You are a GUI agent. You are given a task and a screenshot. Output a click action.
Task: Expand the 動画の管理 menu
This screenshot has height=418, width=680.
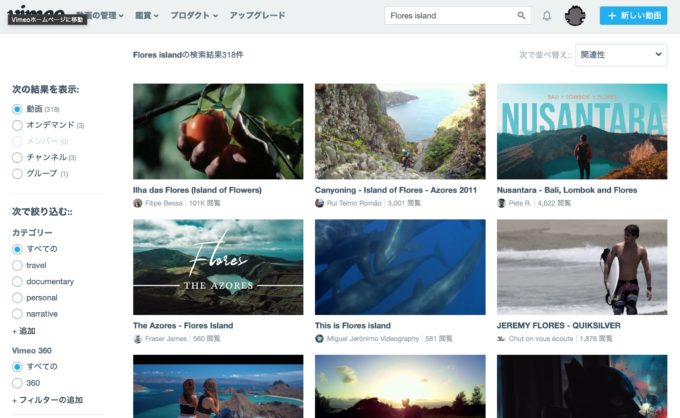(x=101, y=16)
